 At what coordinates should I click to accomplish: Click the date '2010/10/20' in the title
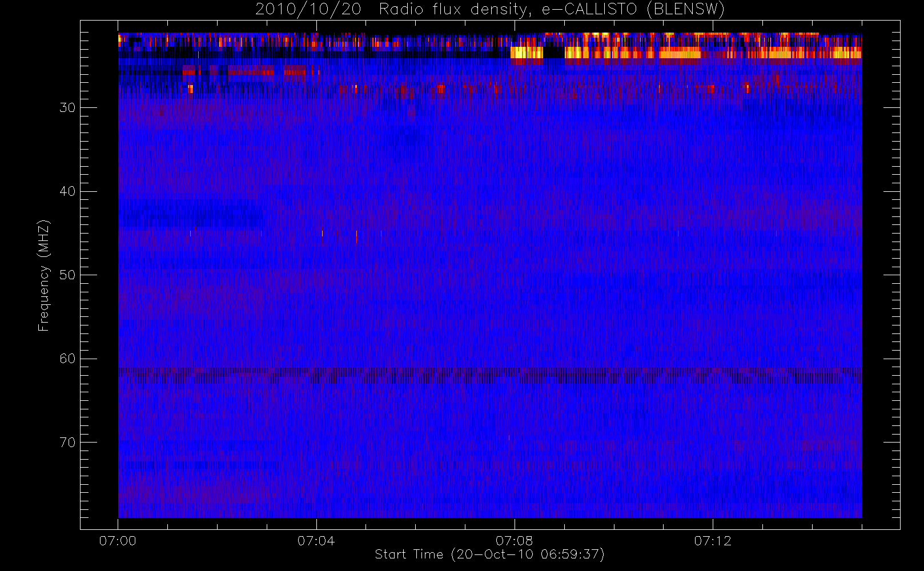pos(308,10)
